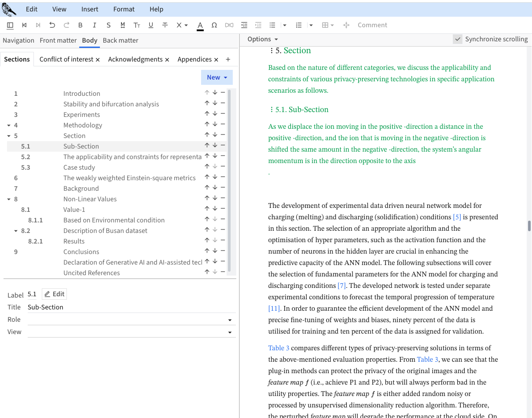This screenshot has height=418, width=532.
Task: Click the Undo arrow icon
Action: [52, 25]
